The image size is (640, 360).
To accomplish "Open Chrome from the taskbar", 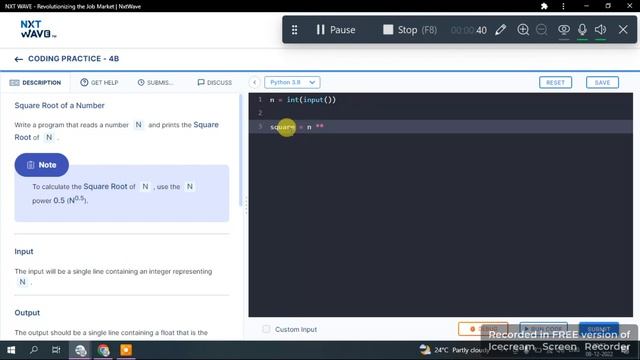I will tap(103, 350).
